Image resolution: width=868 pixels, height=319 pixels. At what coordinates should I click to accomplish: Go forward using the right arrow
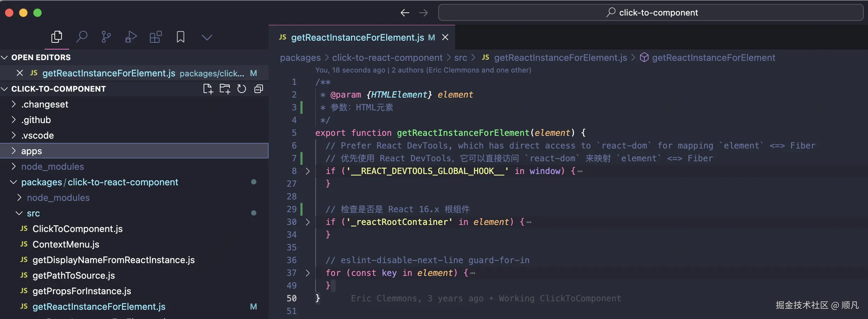423,13
